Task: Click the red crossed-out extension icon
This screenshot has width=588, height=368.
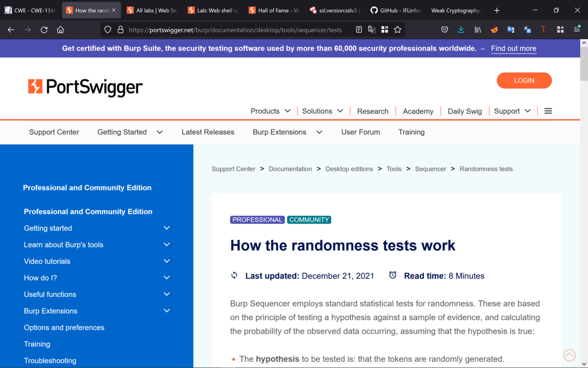Action: coord(494,29)
